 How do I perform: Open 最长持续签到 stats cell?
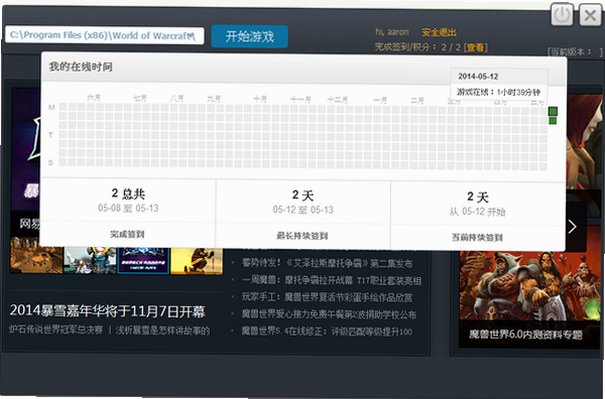(302, 235)
